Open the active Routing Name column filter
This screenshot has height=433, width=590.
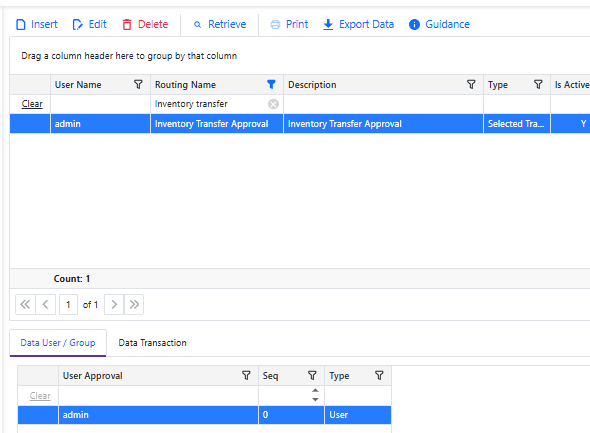coord(271,84)
